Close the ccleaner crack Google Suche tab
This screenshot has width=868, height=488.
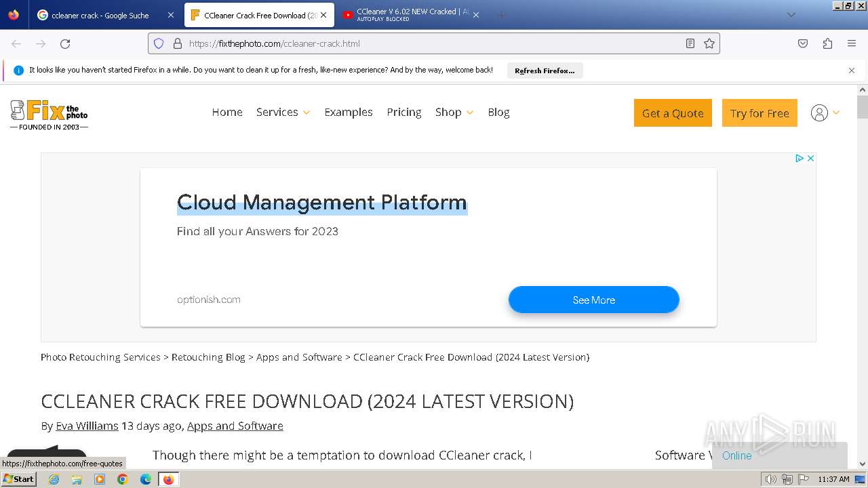click(x=171, y=15)
